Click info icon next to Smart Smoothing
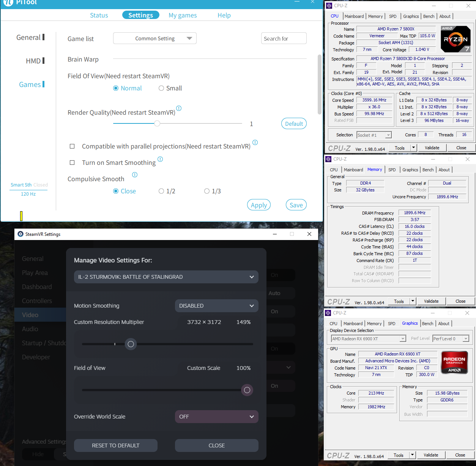 pos(160,159)
